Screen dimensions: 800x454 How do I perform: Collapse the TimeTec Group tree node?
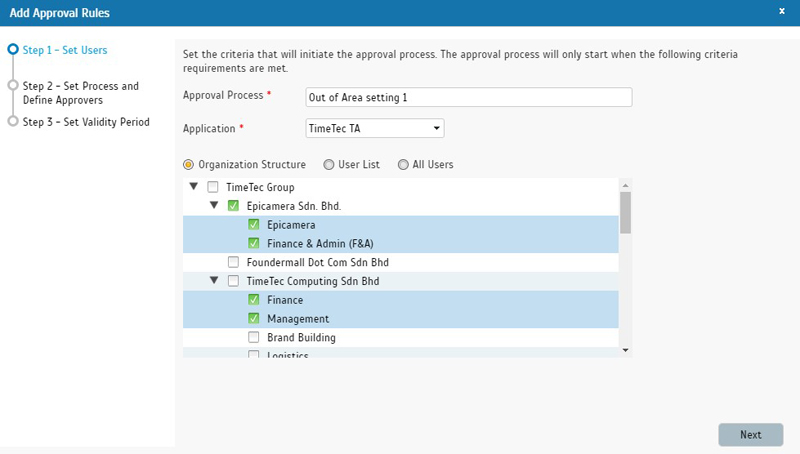(x=193, y=187)
